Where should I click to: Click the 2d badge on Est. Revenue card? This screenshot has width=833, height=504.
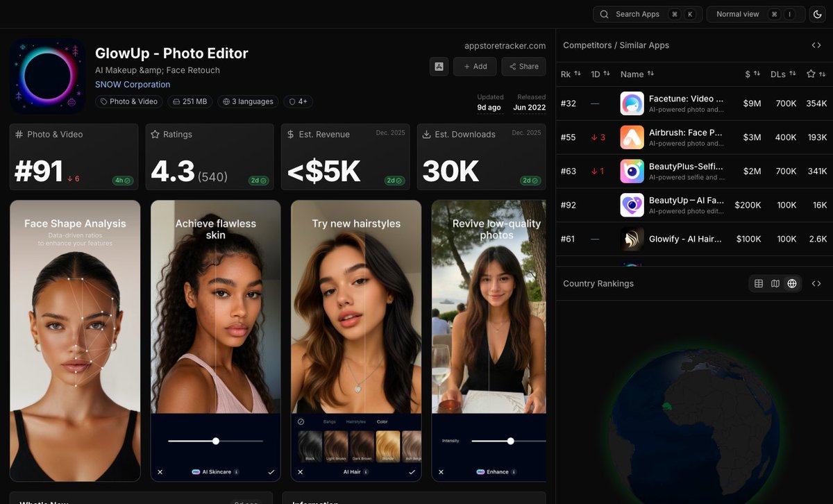click(x=395, y=180)
